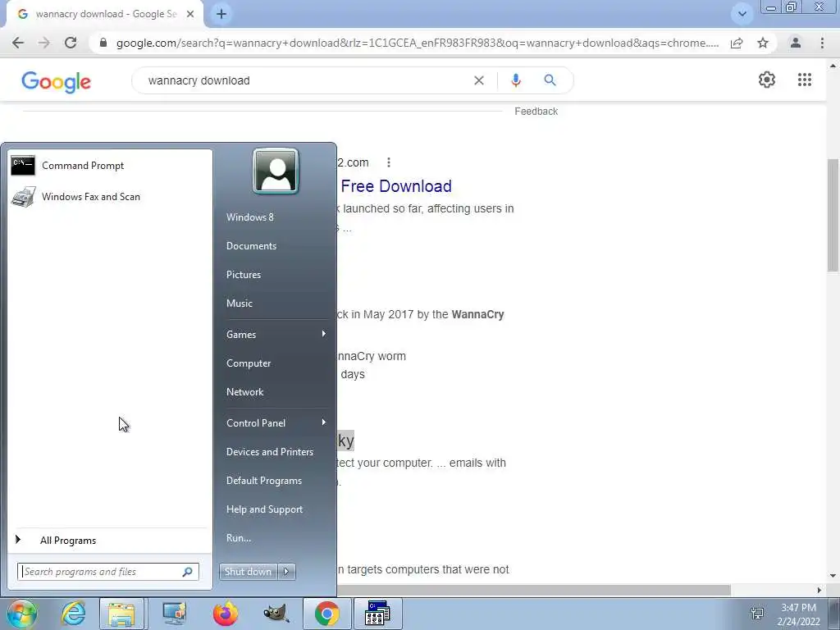Image resolution: width=840 pixels, height=630 pixels.
Task: Open Google apps grid
Action: point(805,80)
